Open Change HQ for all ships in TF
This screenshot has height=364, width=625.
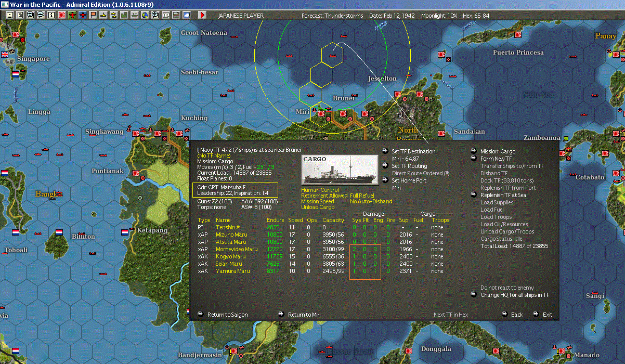click(474, 295)
